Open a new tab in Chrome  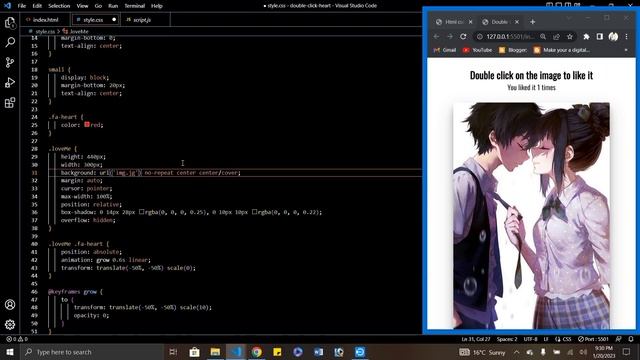pos(532,22)
